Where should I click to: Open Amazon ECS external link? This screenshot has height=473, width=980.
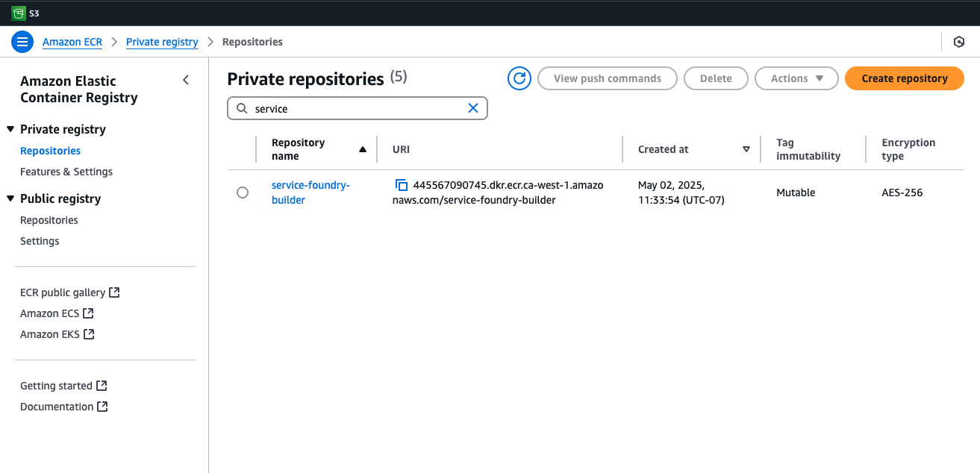click(x=57, y=313)
